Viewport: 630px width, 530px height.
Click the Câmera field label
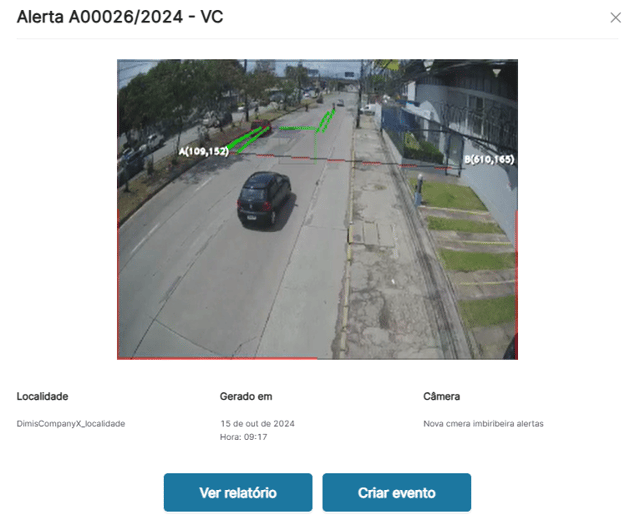[x=441, y=397]
